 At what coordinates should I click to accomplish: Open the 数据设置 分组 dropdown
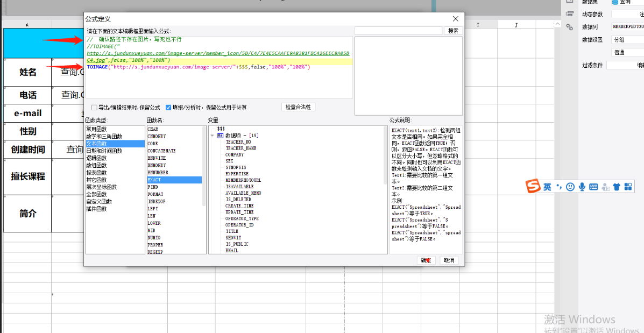tap(627, 40)
